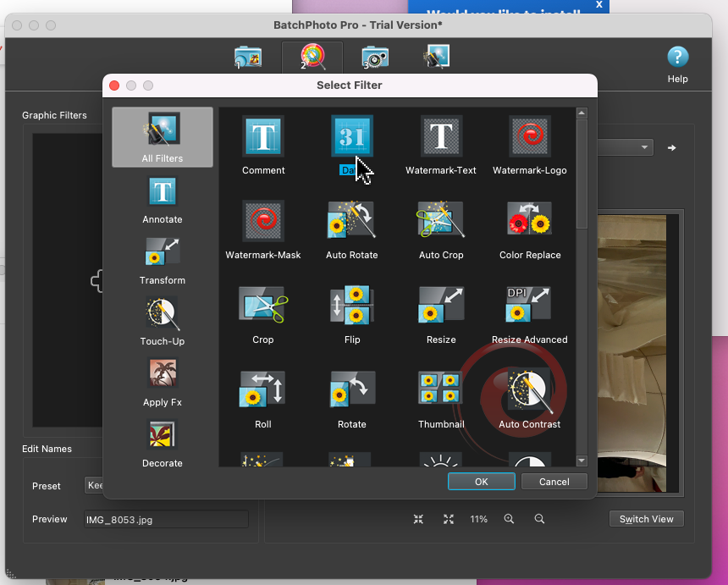This screenshot has height=585, width=728.
Task: Close the Select Filter dialog
Action: point(114,86)
